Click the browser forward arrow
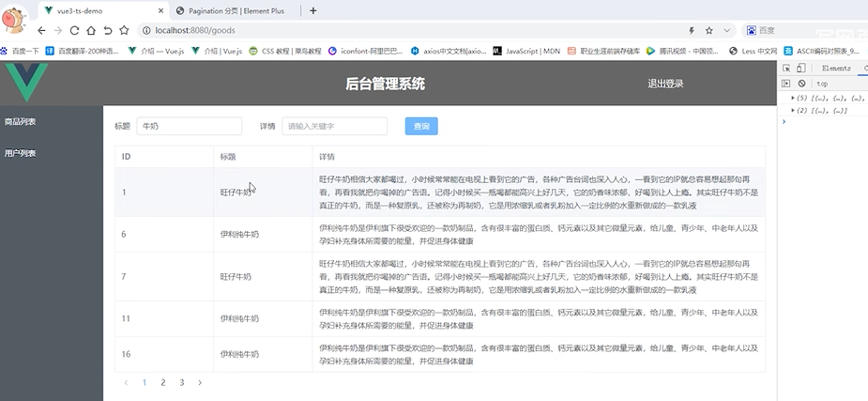 coord(57,30)
